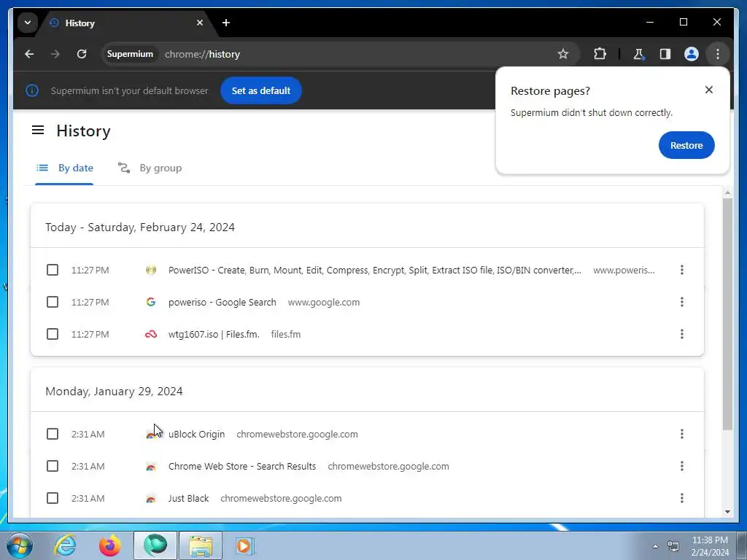The height and width of the screenshot is (560, 747).
Task: Open the PowerISO history link
Action: pyautogui.click(x=374, y=270)
